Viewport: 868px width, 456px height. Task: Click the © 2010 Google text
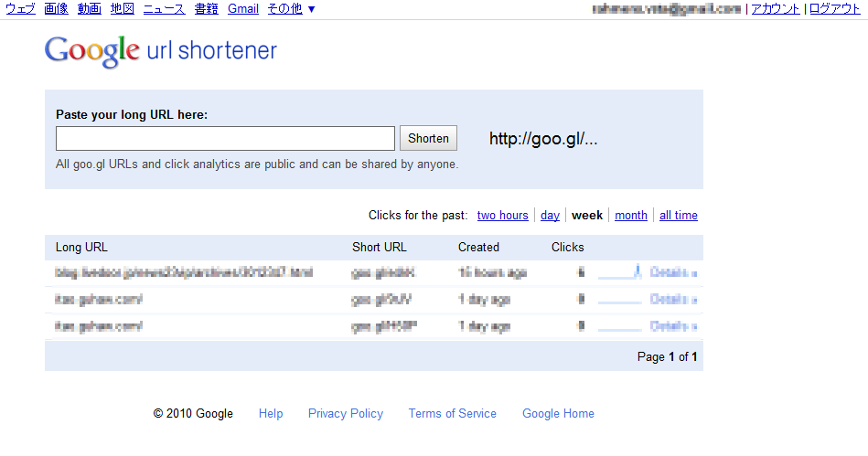coord(193,413)
